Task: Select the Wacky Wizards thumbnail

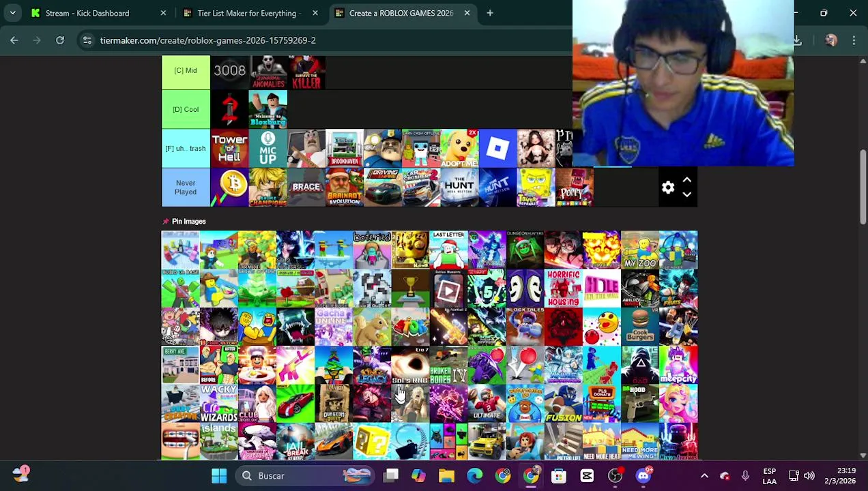Action: [x=219, y=403]
